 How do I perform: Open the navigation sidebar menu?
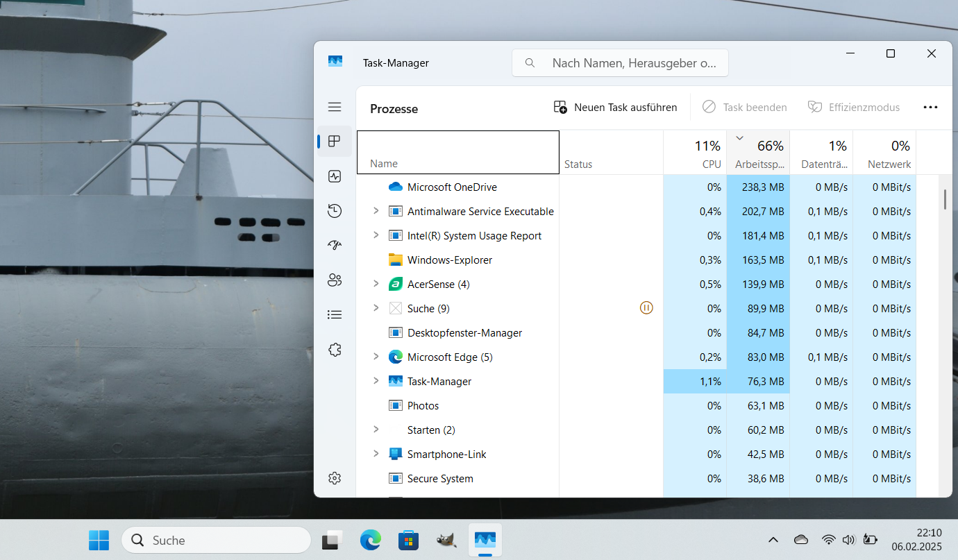[335, 107]
